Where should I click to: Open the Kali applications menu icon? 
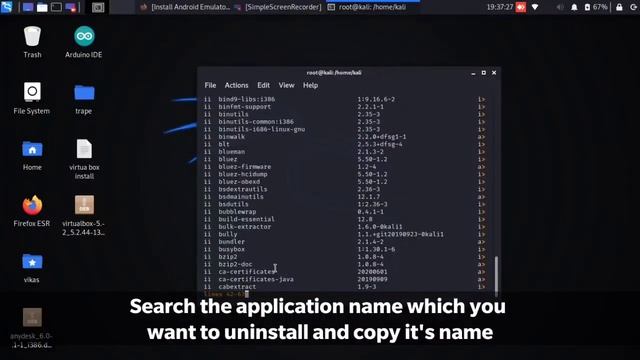(7, 7)
